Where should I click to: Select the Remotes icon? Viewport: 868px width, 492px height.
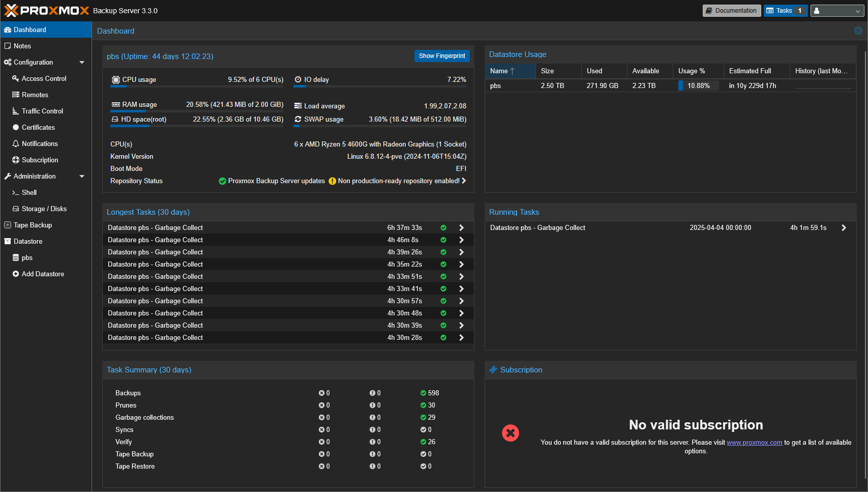pos(35,95)
